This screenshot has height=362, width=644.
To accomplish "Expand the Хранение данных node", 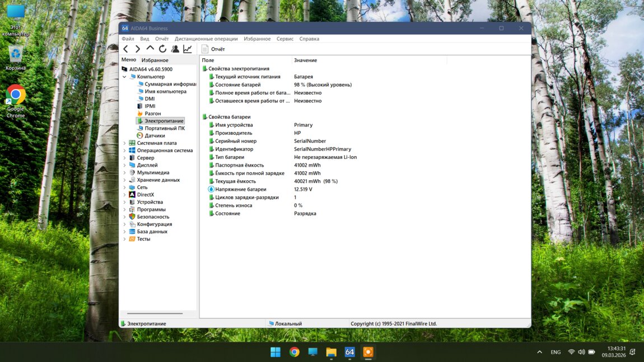I will pyautogui.click(x=124, y=180).
